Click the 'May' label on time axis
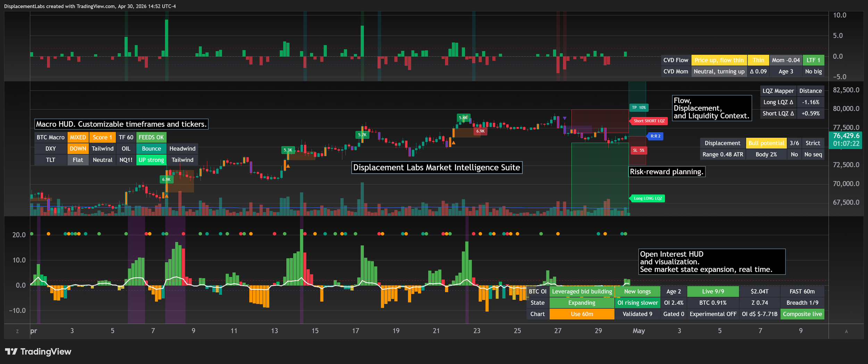This screenshot has height=364, width=868. pos(639,331)
